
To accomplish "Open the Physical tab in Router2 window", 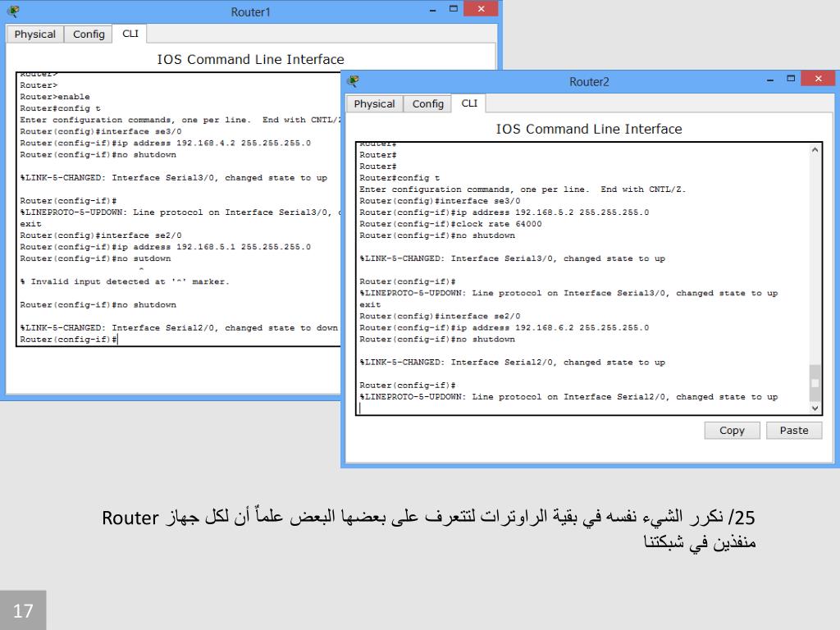I will [374, 104].
